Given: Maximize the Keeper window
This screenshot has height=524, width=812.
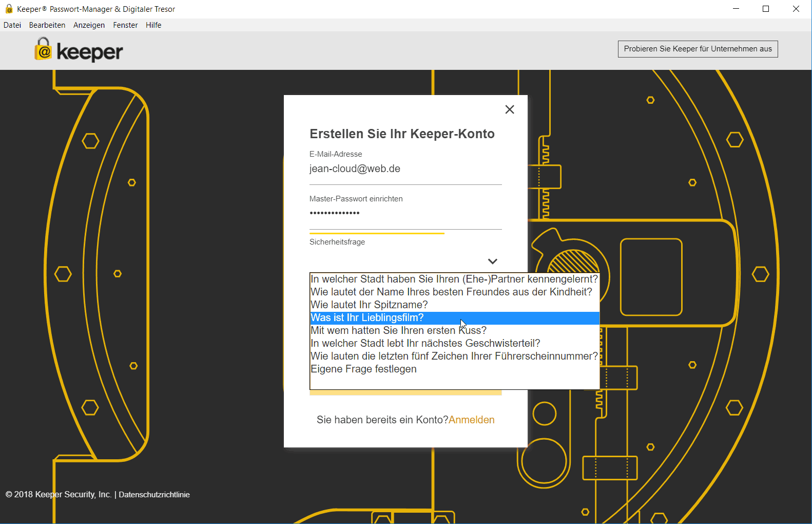Looking at the screenshot, I should coord(766,9).
